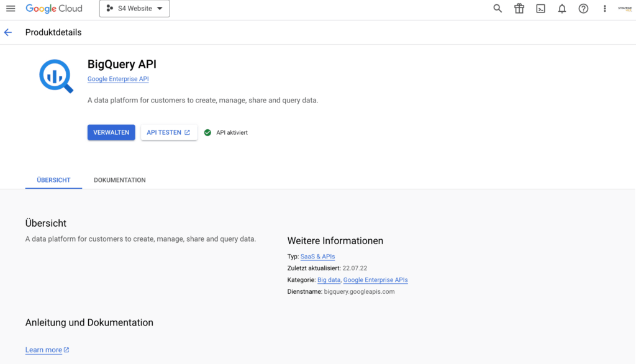The height and width of the screenshot is (364, 636).
Task: Click the Weitere Informationen heading
Action: click(335, 240)
